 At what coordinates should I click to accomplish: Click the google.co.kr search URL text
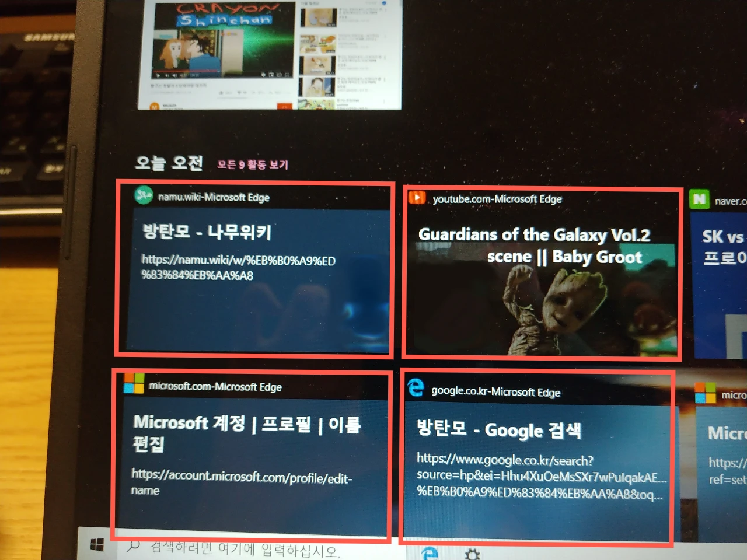[542, 476]
